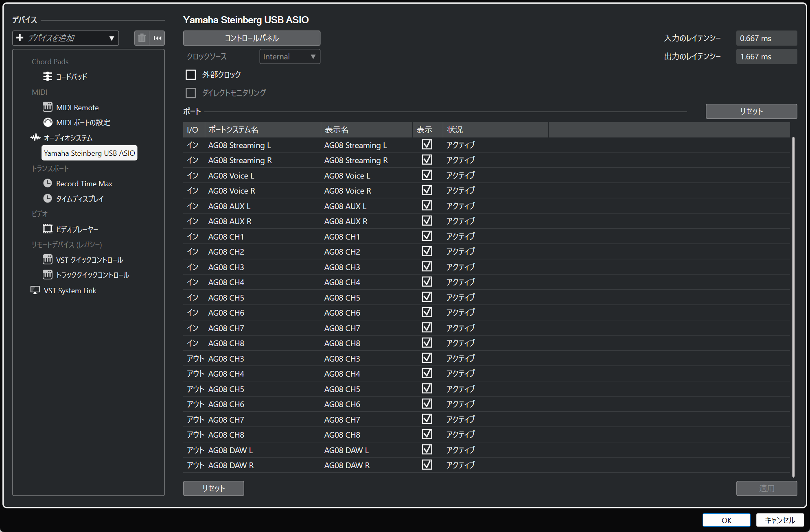Click the アクティブ status of output AG08 CH4
Image resolution: width=810 pixels, height=532 pixels.
(460, 373)
